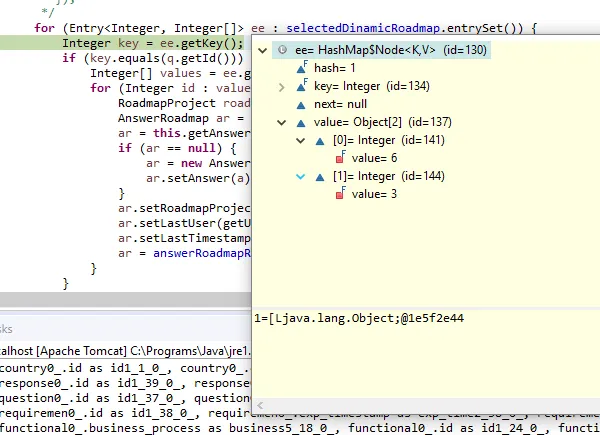
Task: Click the editor's horizontal scrollbar below the code
Action: (126, 300)
